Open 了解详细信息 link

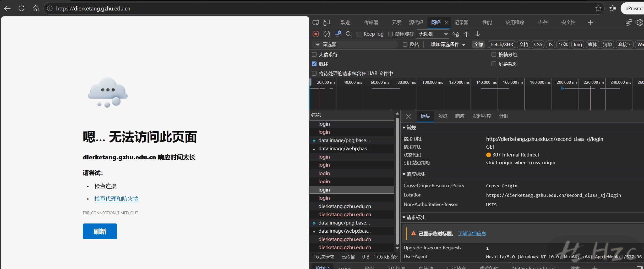coord(472,234)
